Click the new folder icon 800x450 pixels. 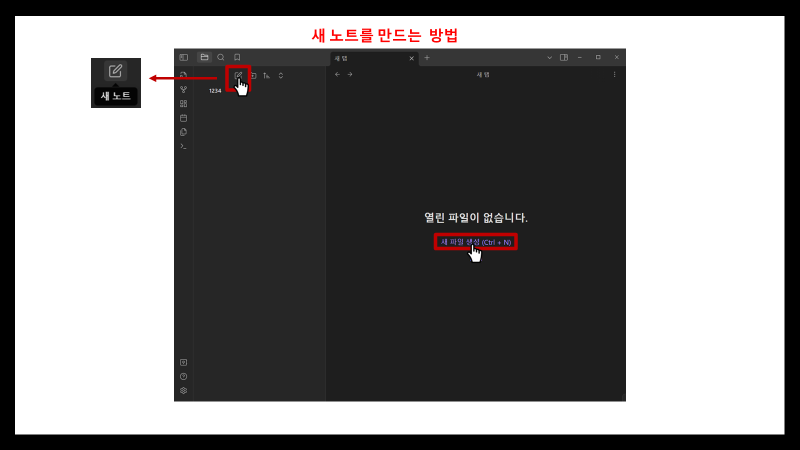(x=253, y=76)
